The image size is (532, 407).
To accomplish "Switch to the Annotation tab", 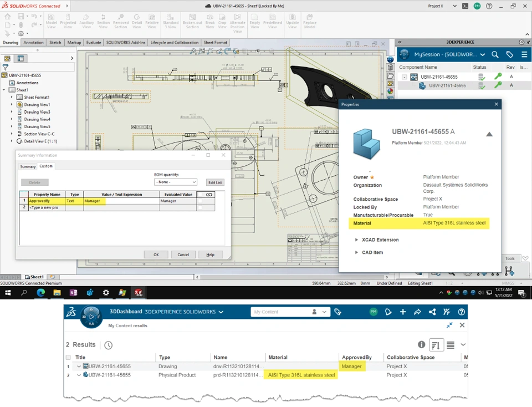I will tap(33, 43).
